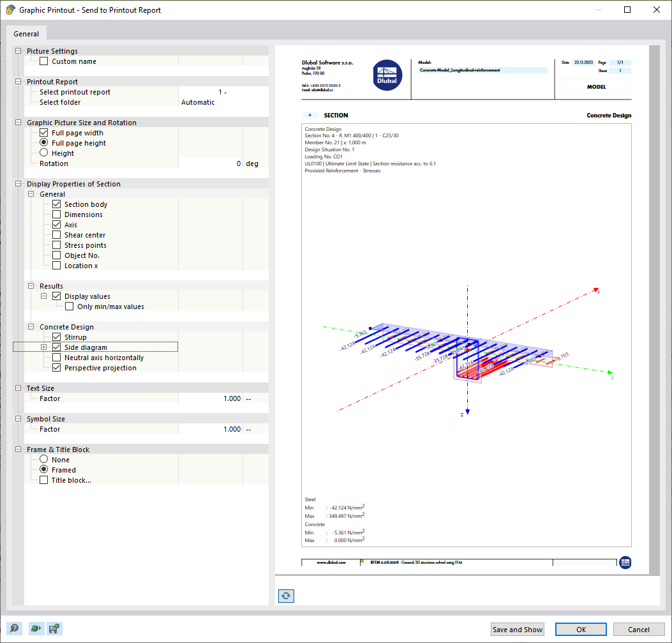The height and width of the screenshot is (643, 672).
Task: Toggle the Axis checkbox
Action: (x=57, y=225)
